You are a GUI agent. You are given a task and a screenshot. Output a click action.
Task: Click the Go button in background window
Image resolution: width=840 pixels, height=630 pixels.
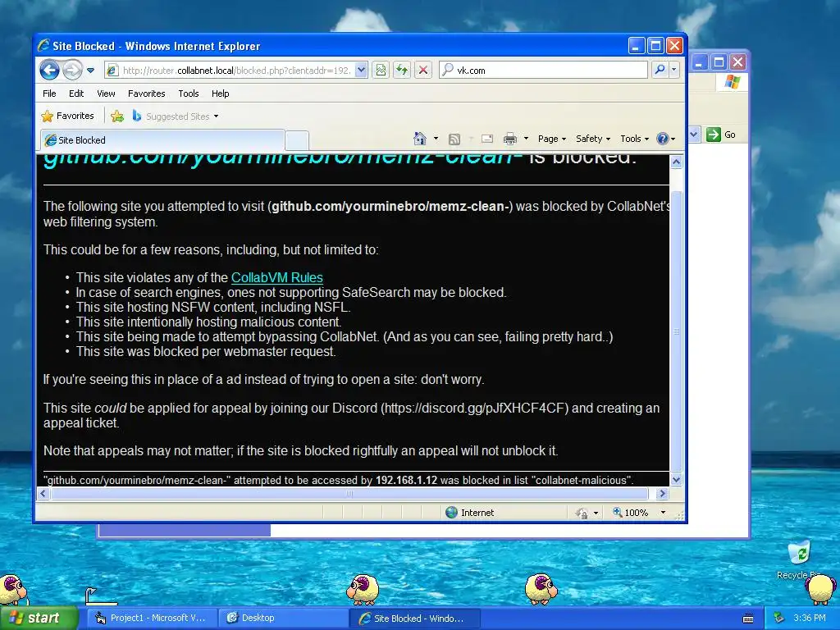(721, 135)
